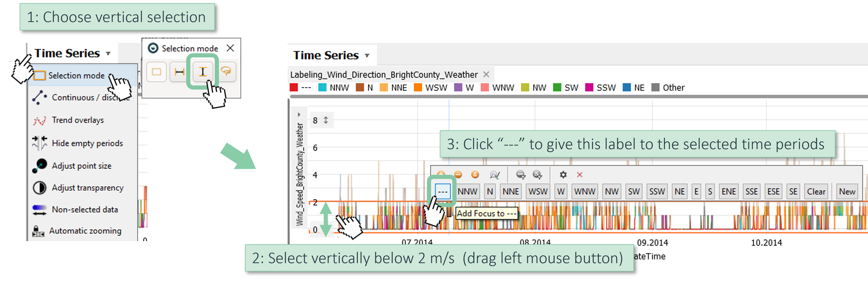This screenshot has height=283, width=868.
Task: Open the gear settings icon in focus toolbar
Action: pyautogui.click(x=563, y=175)
